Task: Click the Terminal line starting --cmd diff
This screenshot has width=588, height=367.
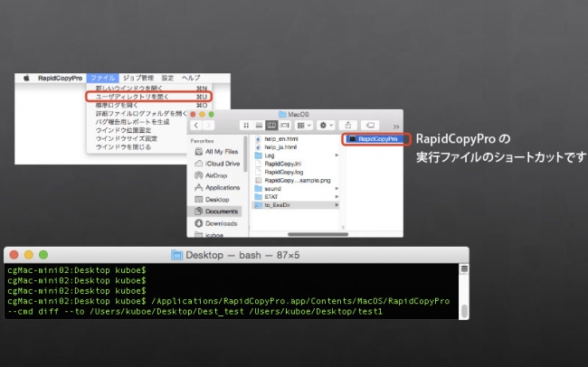Action: (x=194, y=312)
